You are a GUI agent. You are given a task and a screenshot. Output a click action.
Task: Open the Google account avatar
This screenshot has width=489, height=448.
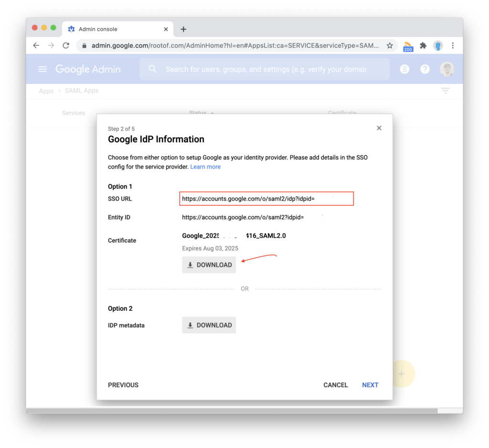(x=447, y=69)
